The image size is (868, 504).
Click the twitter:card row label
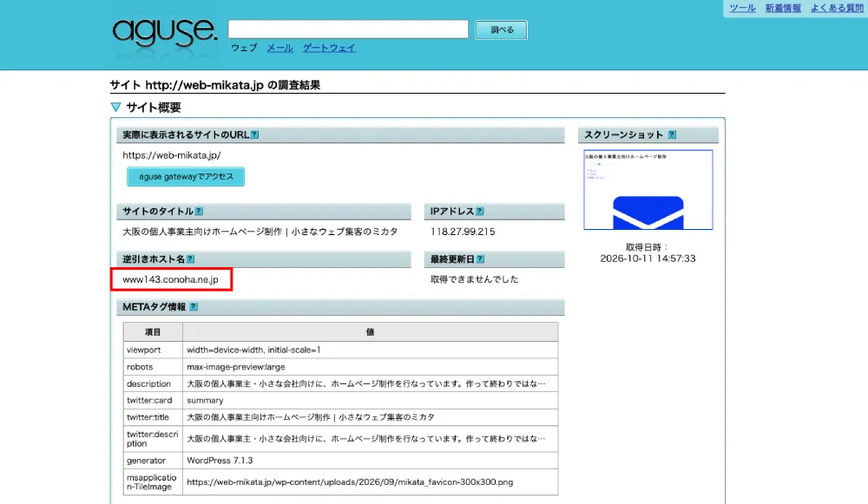[149, 400]
